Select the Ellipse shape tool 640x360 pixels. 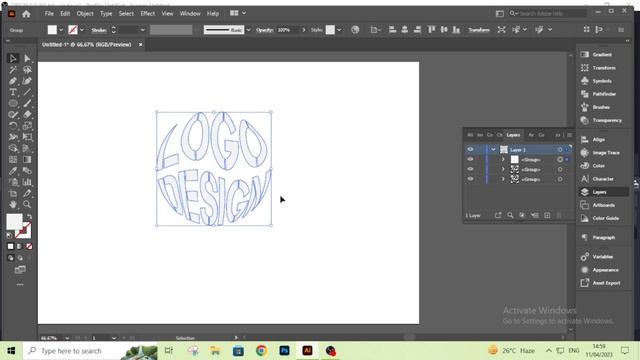(x=13, y=103)
